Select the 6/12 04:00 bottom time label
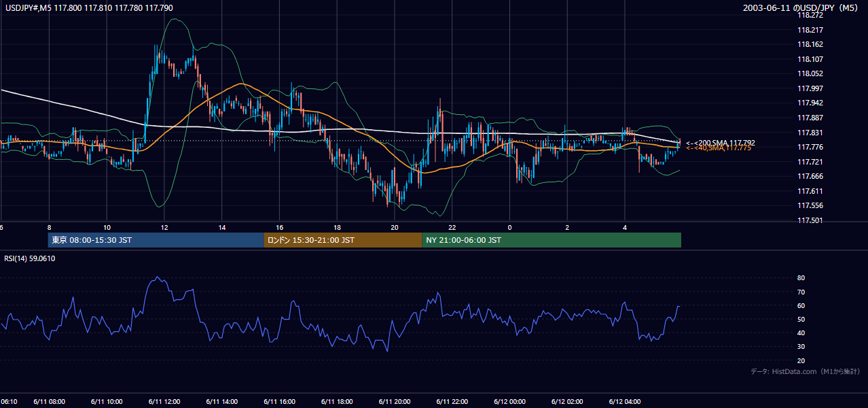The height and width of the screenshot is (408, 868). click(625, 402)
